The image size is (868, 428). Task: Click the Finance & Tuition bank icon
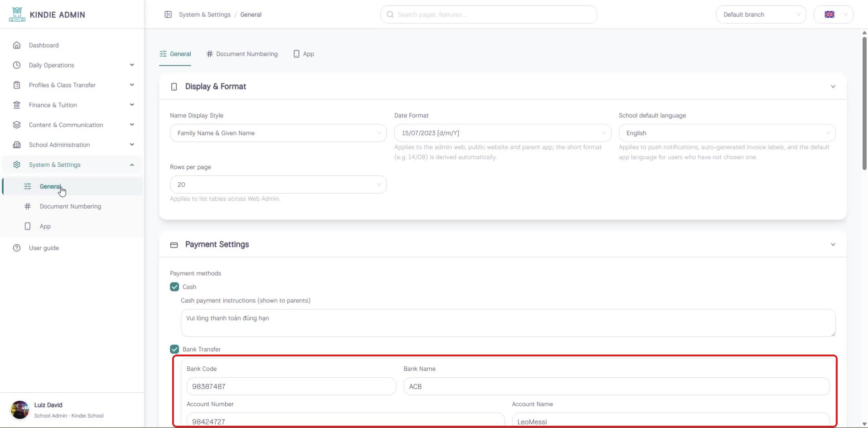(17, 105)
